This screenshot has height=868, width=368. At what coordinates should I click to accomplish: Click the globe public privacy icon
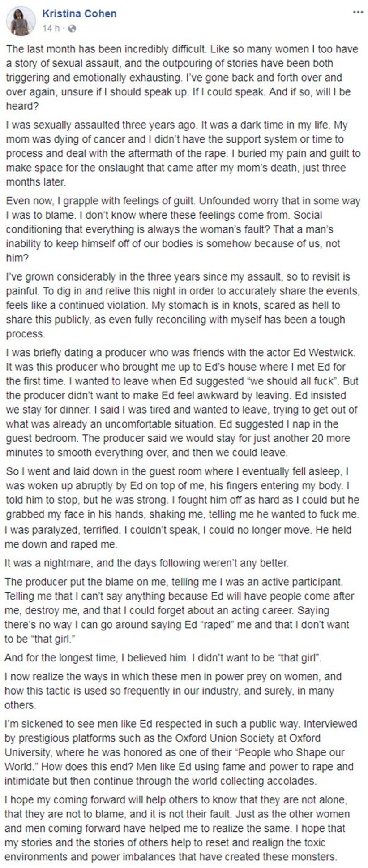click(73, 29)
